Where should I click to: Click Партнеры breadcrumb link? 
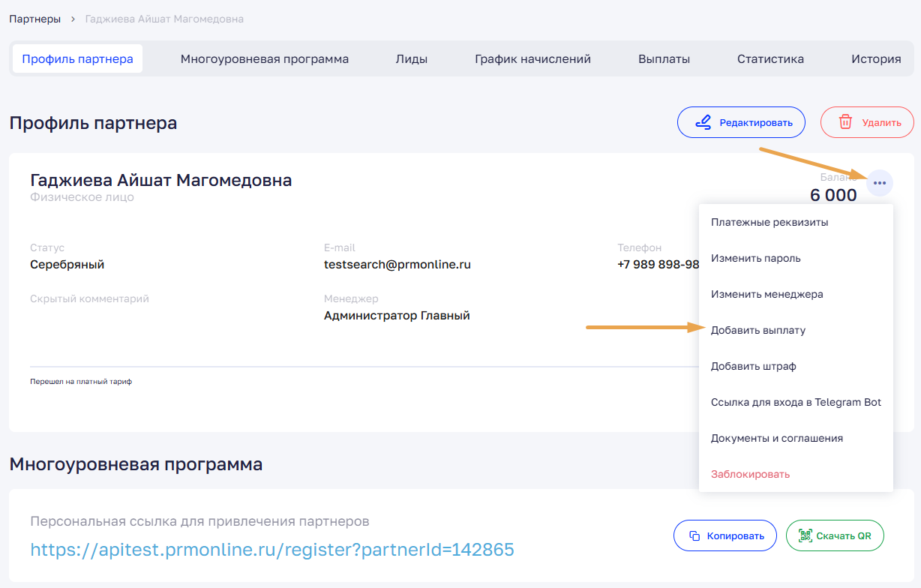pyautogui.click(x=35, y=19)
